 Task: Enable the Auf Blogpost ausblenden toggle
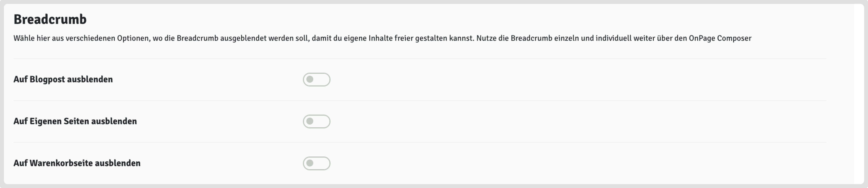coord(316,80)
